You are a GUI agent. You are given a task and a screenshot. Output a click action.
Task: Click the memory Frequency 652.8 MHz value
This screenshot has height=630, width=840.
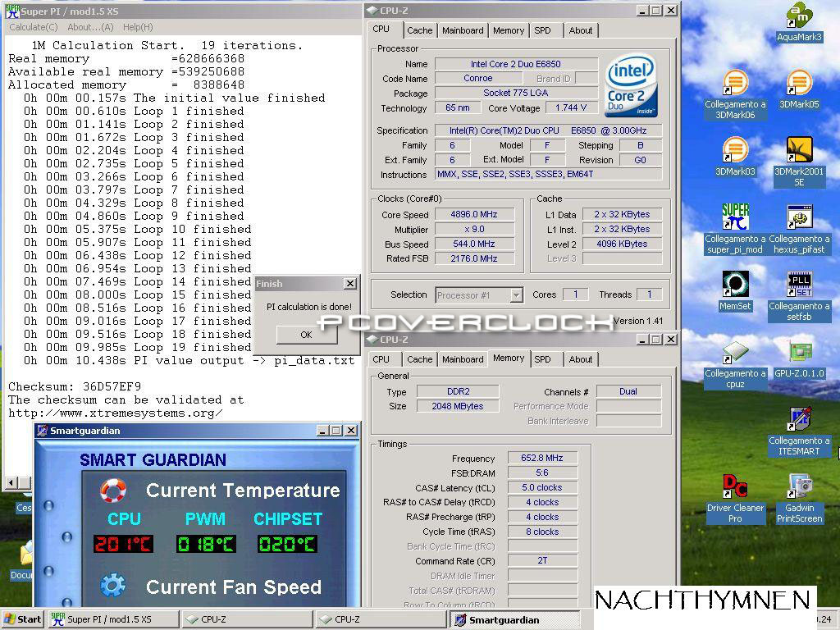point(542,458)
